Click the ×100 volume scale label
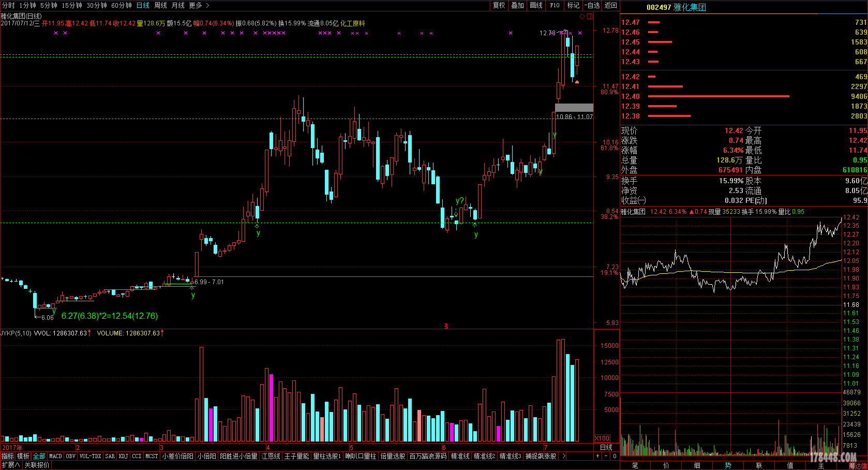Screen dimensions: 868x470 pos(603,438)
